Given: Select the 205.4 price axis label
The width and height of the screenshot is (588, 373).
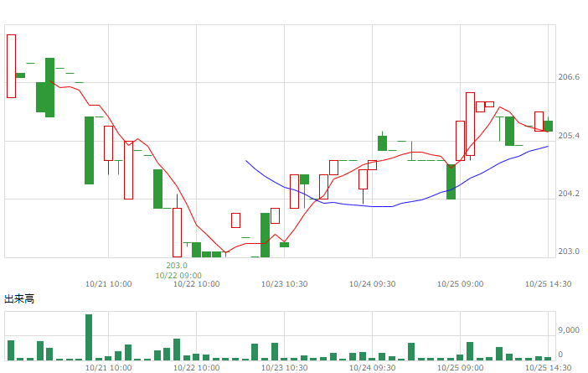Looking at the screenshot, I should (569, 136).
